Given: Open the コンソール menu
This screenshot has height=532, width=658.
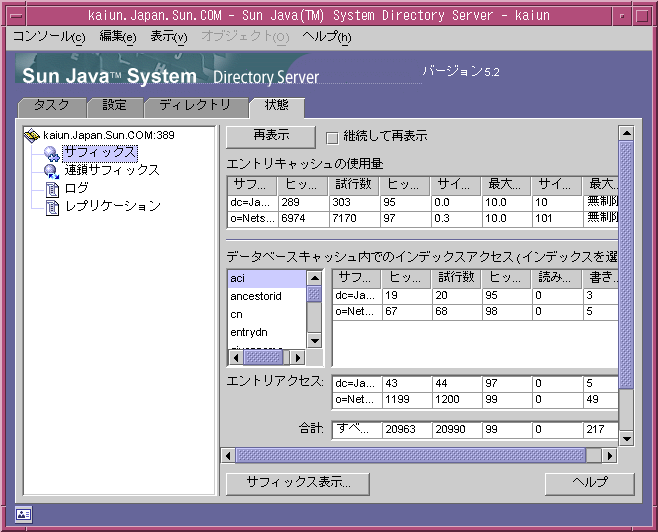Looking at the screenshot, I should 49,37.
